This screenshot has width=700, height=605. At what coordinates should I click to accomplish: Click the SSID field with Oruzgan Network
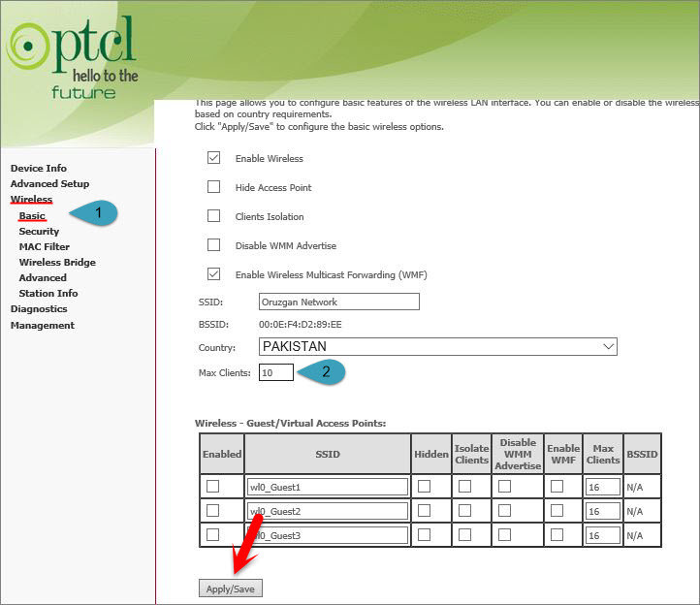339,302
